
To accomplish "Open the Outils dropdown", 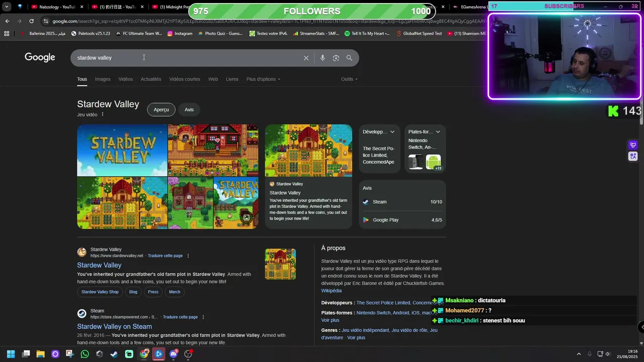I will (x=349, y=79).
